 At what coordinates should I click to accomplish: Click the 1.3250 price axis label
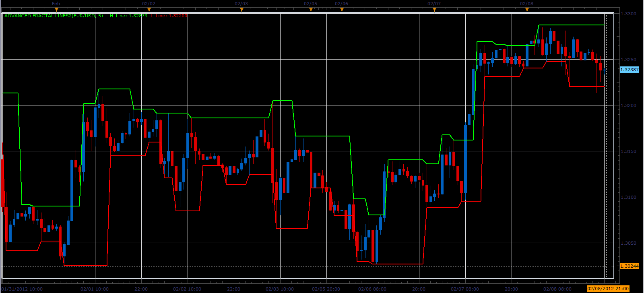[628, 60]
